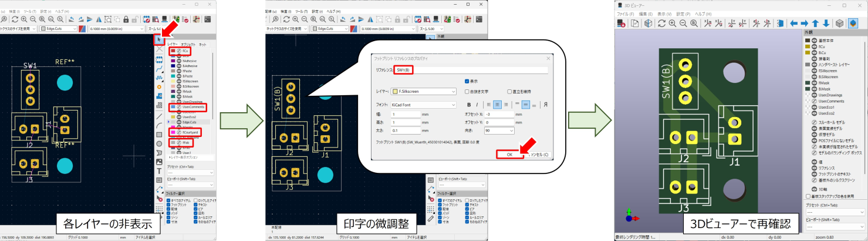Click the Italic 'I' formatting icon
This screenshot has height=241, width=868.
pos(477,105)
